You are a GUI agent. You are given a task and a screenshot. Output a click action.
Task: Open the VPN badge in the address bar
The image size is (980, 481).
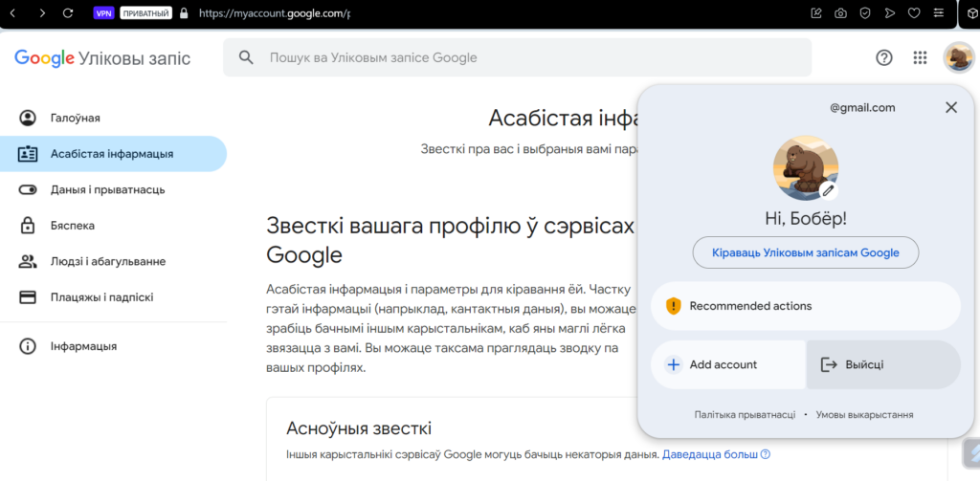[103, 13]
